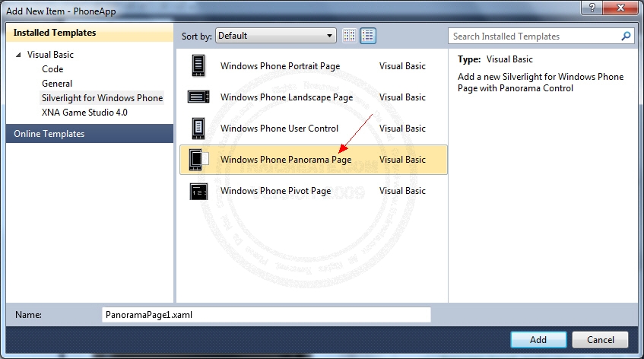
Task: Open the Installed Templates section
Action: (90, 33)
